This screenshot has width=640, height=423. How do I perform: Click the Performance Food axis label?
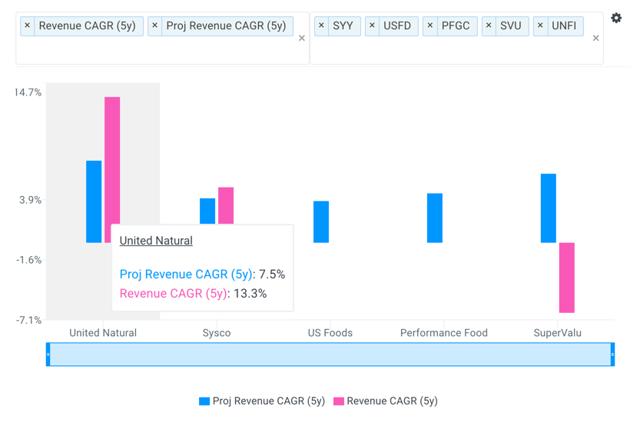coord(444,333)
